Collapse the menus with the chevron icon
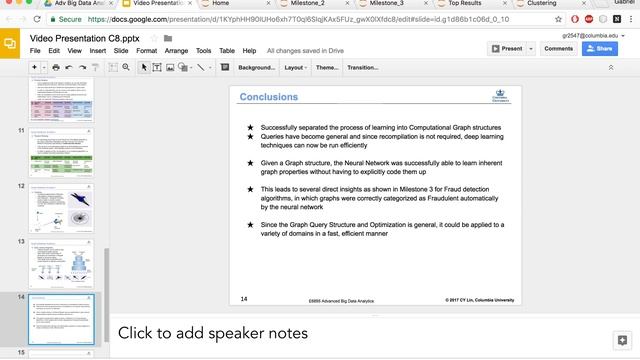Image resolution: width=640 pixels, height=360 pixels. tap(611, 68)
